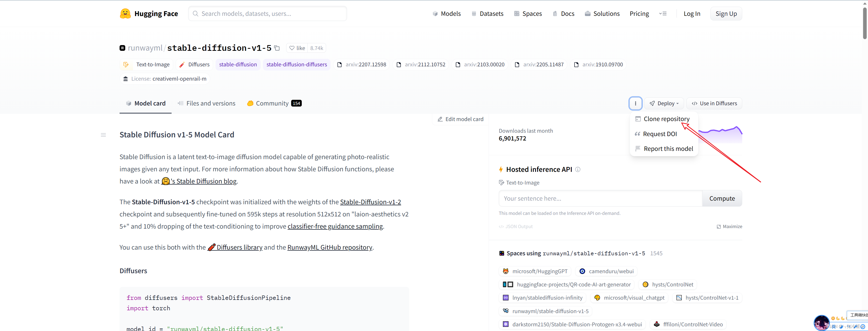Click the three-dot more options icon
868x331 pixels.
pyautogui.click(x=635, y=103)
